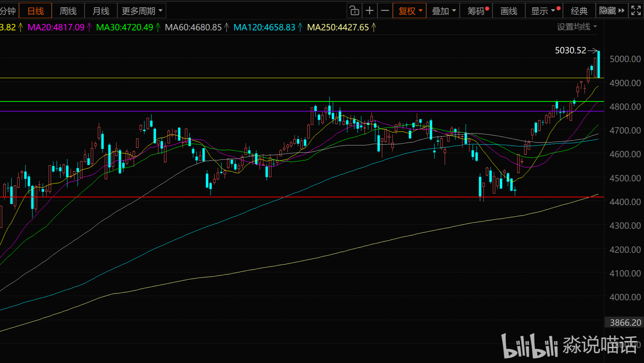Zoom in chart with plus icon
This screenshot has width=644, height=363.
coord(370,11)
